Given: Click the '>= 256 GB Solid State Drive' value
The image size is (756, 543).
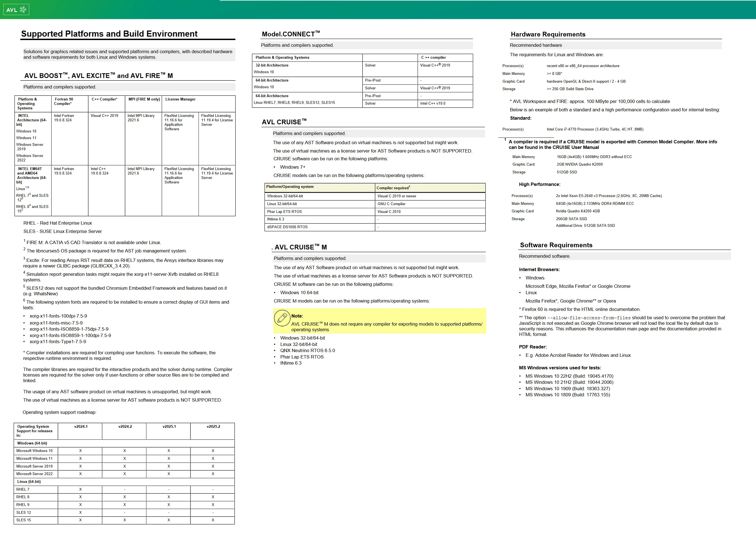Looking at the screenshot, I should (570, 89).
